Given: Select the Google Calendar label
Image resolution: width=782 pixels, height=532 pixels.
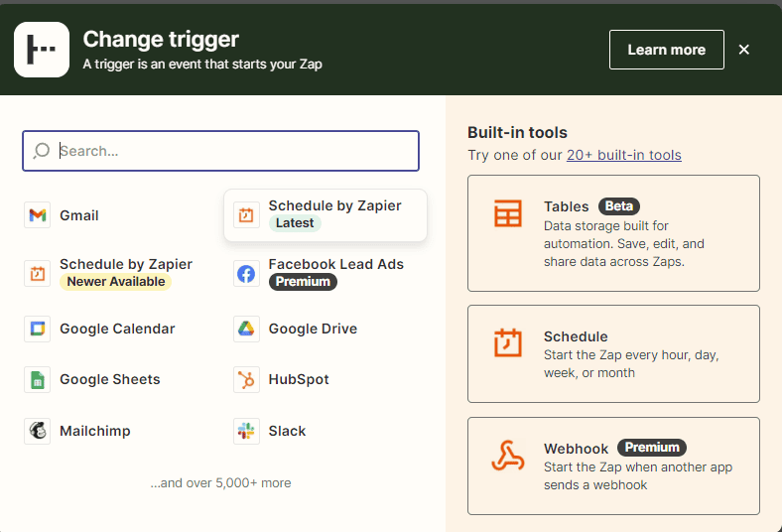Looking at the screenshot, I should tap(117, 329).
